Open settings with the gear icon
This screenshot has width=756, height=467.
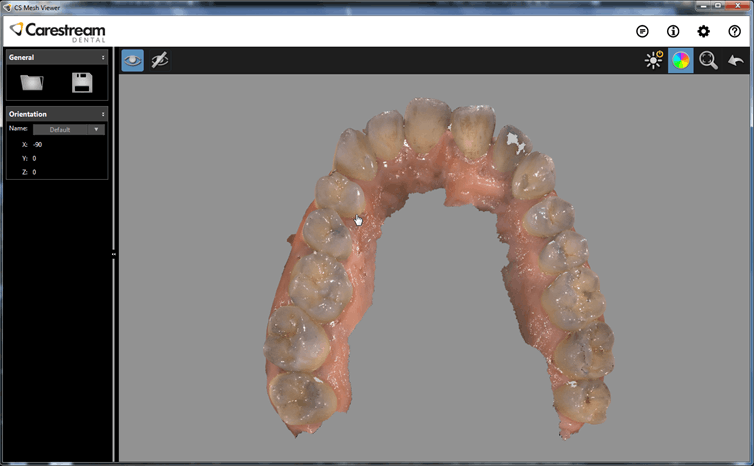[703, 31]
